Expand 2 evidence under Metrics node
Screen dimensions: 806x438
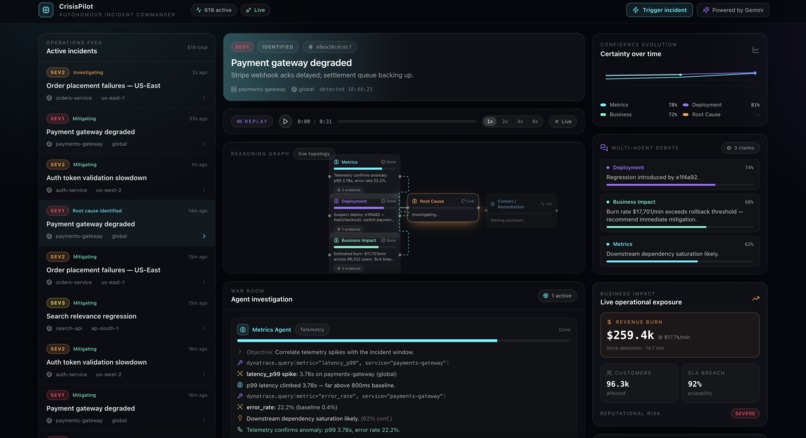coord(349,190)
